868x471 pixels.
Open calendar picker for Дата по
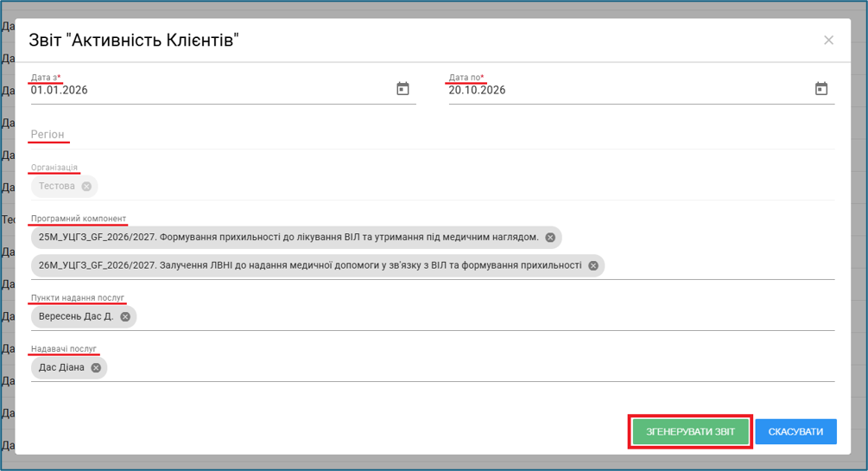[821, 89]
